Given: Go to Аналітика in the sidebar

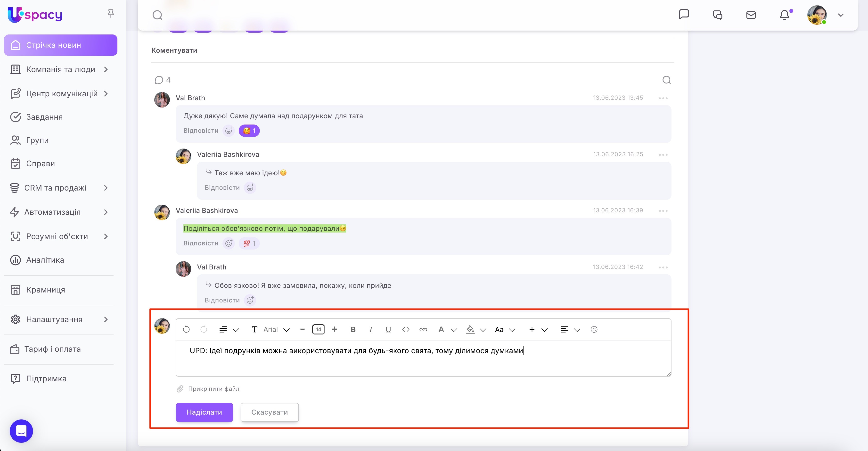Looking at the screenshot, I should (x=45, y=260).
